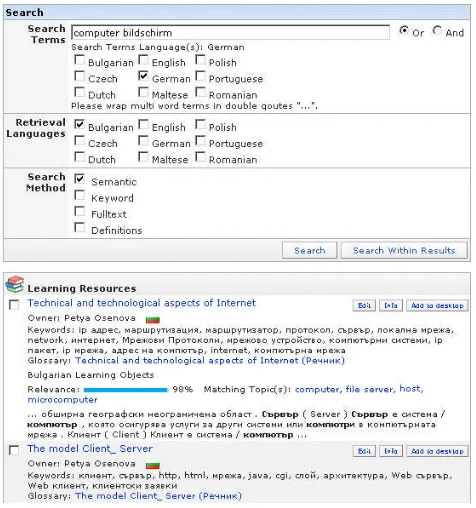The height and width of the screenshot is (508, 476).
Task: Select checkbox for The model Client_ Server result
Action: pos(14,450)
